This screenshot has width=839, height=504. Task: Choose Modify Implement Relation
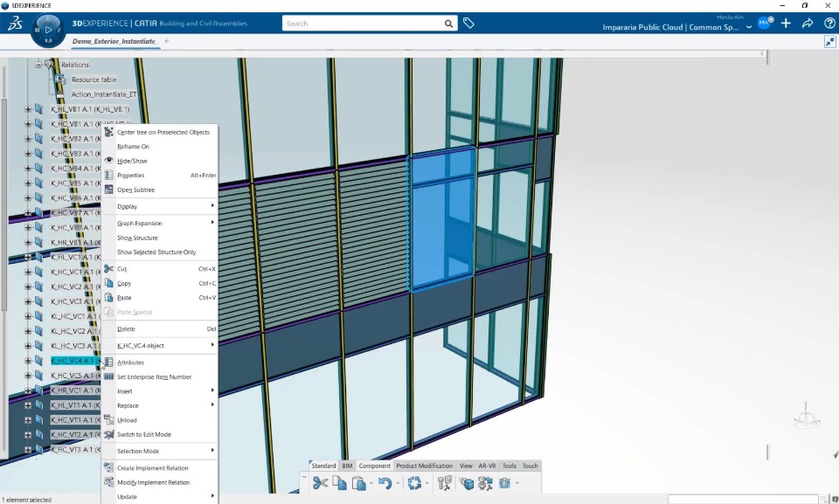159,482
